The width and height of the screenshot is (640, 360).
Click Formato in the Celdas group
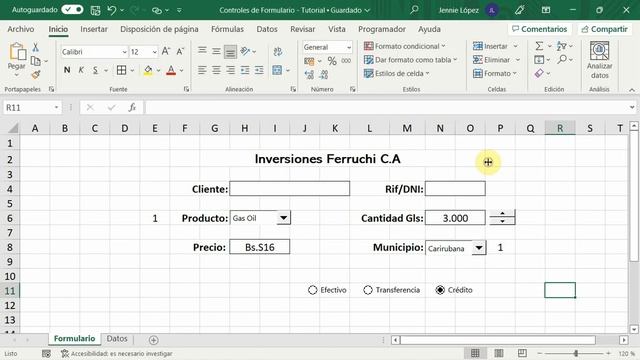point(495,73)
